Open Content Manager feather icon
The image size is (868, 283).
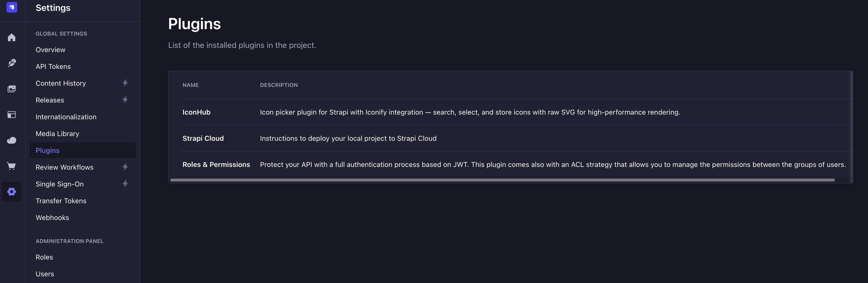click(x=12, y=63)
